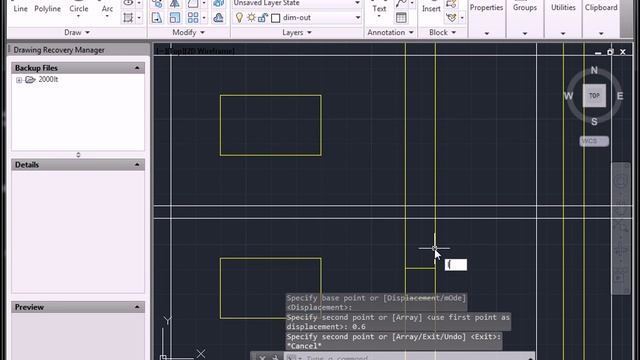Select the Arc draw tool

[x=107, y=8]
